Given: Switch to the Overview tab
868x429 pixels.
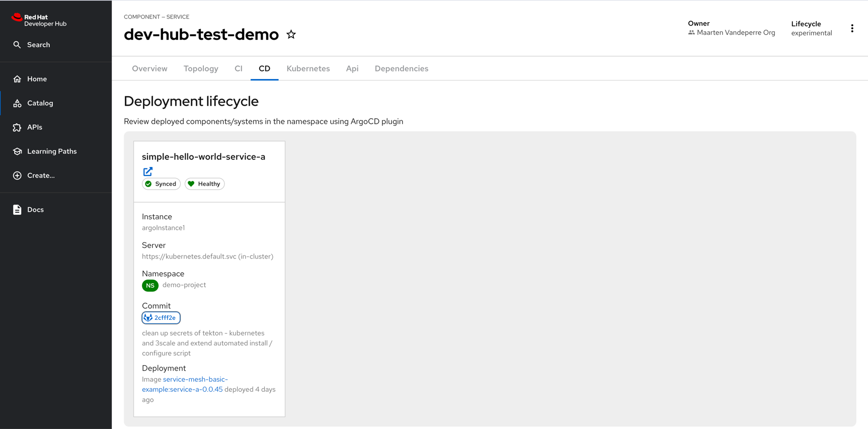Looking at the screenshot, I should pos(149,68).
